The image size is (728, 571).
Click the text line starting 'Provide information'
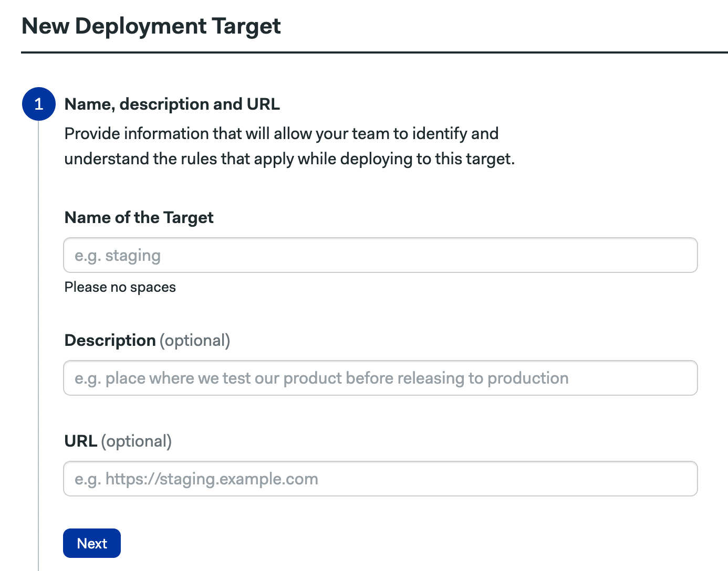coord(281,133)
